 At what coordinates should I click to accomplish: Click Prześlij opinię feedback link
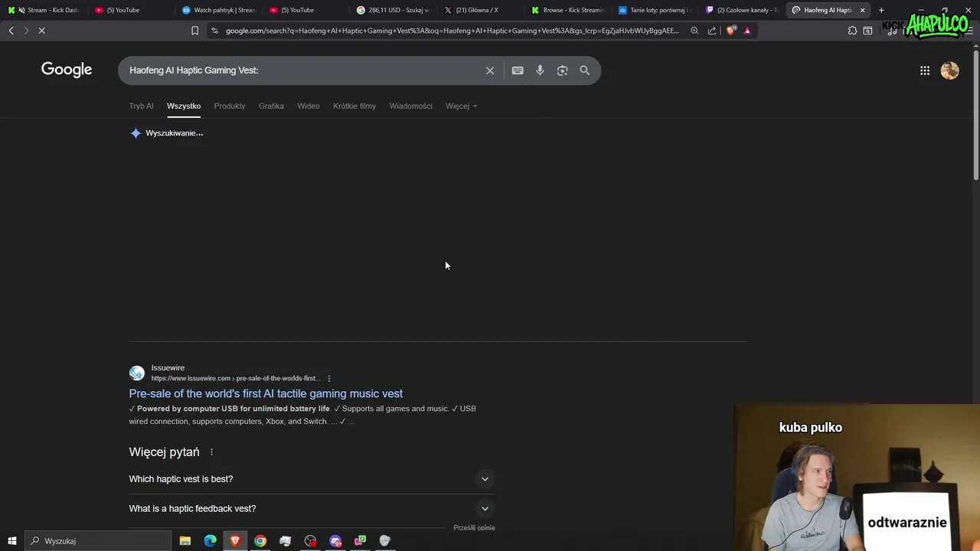point(474,528)
